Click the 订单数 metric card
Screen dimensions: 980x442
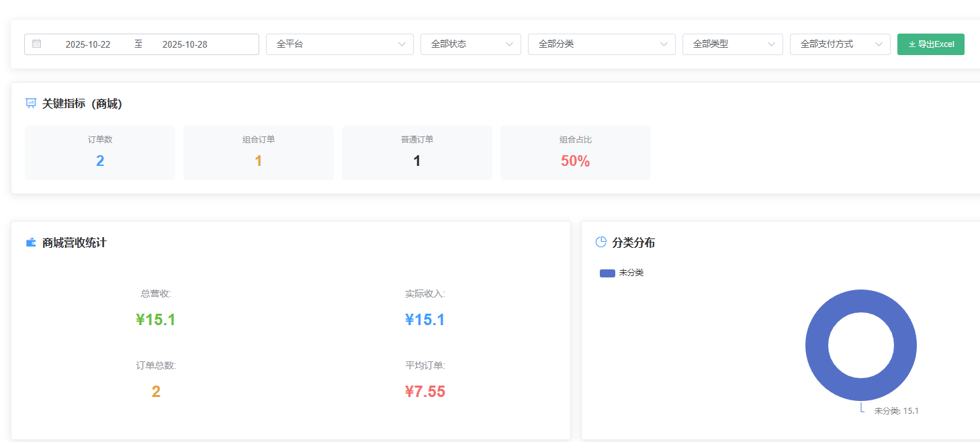tap(100, 153)
